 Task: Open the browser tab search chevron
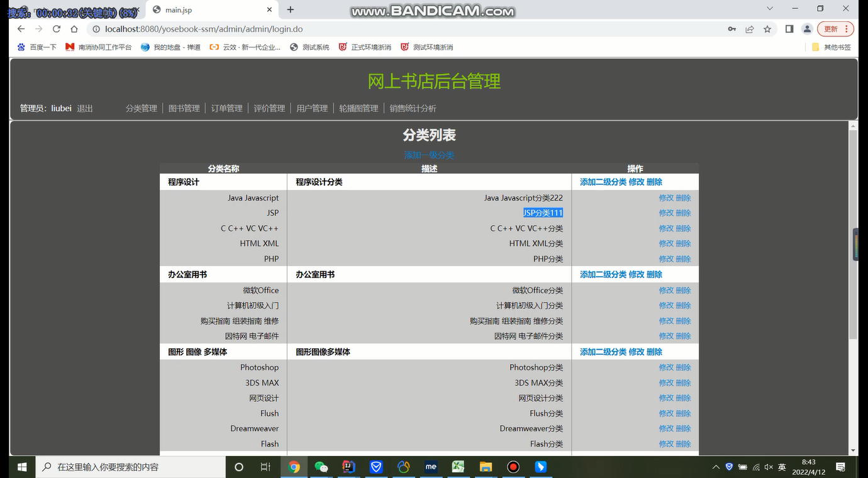770,8
